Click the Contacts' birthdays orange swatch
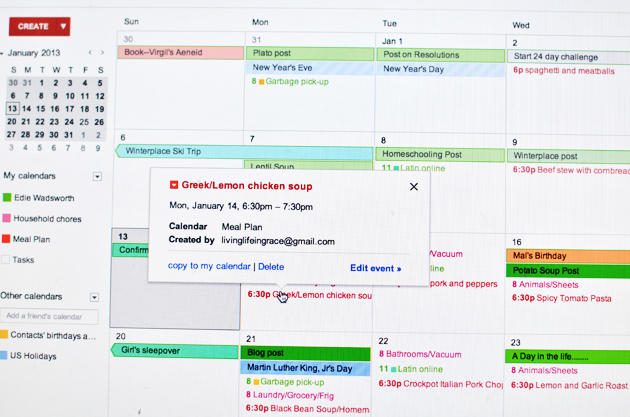The image size is (630, 417). click(x=4, y=334)
